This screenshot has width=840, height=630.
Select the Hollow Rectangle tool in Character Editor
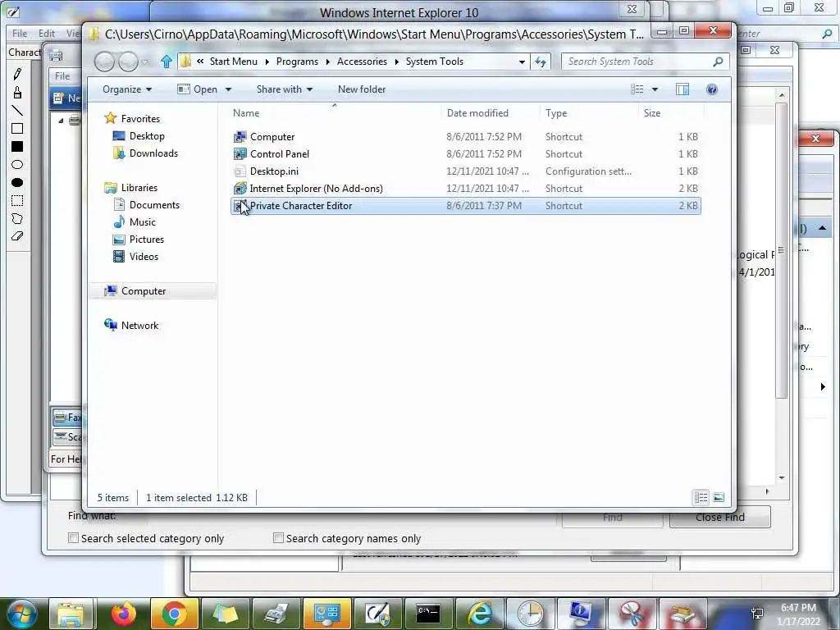(x=17, y=129)
